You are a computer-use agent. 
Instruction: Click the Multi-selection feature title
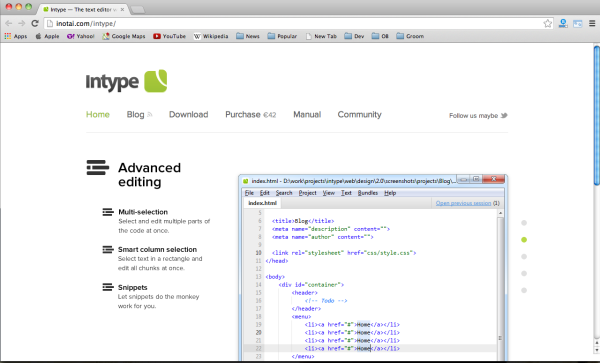143,212
